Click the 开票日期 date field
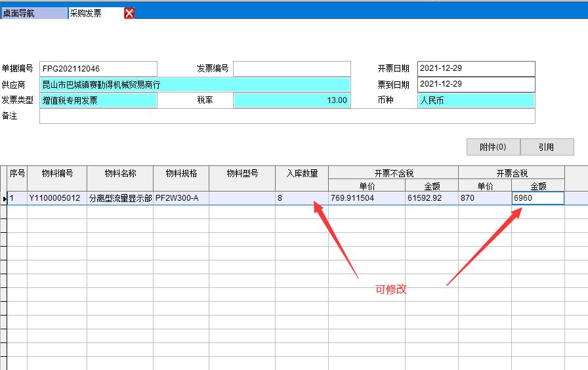Screen dimensions: 588x370 tap(476, 69)
